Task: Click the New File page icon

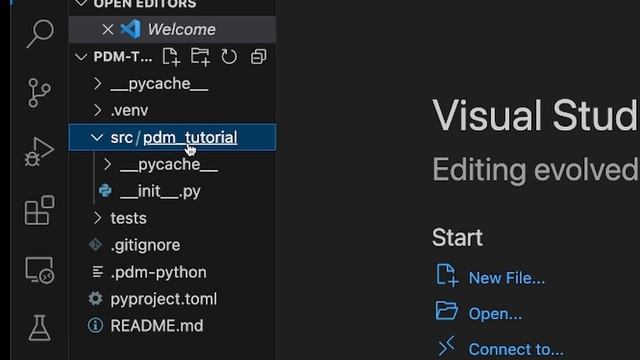Action: pyautogui.click(x=447, y=275)
